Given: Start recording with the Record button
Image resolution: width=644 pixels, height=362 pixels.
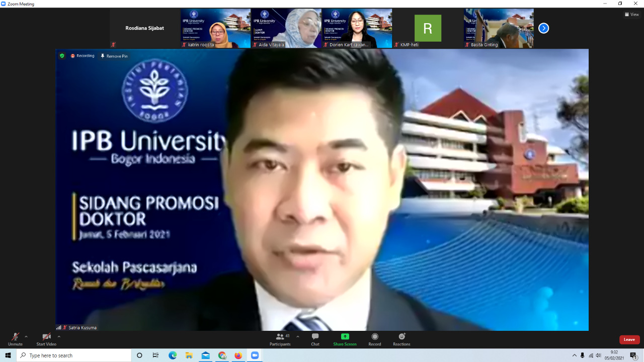Looking at the screenshot, I should pos(375,339).
